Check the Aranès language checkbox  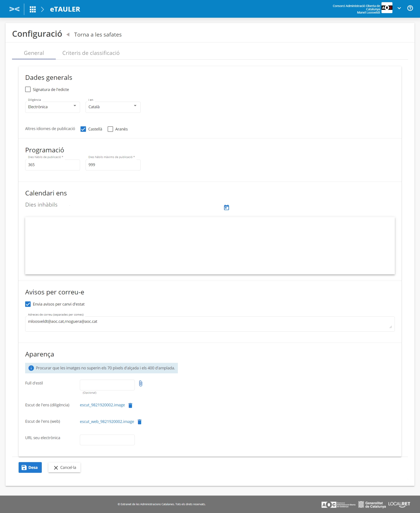(110, 129)
